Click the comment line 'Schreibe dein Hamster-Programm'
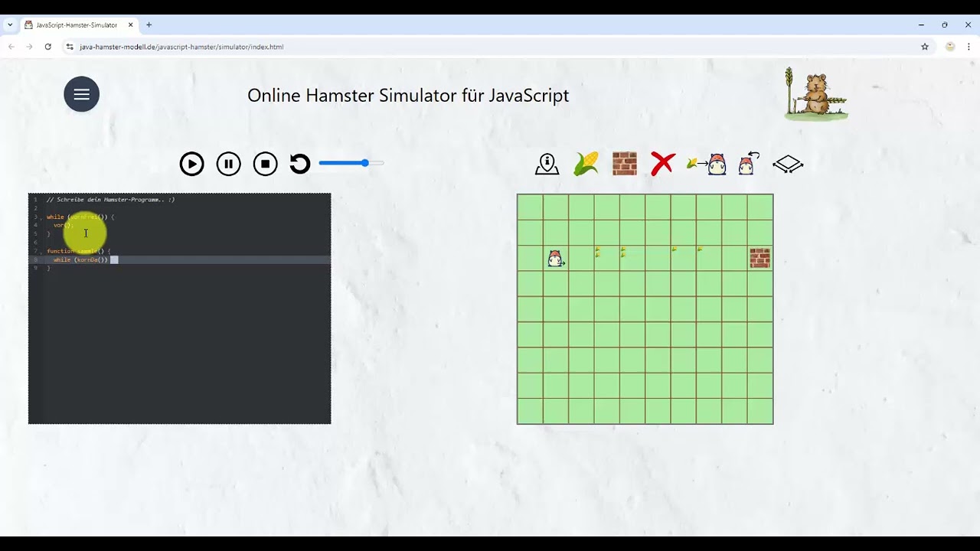 tap(110, 200)
